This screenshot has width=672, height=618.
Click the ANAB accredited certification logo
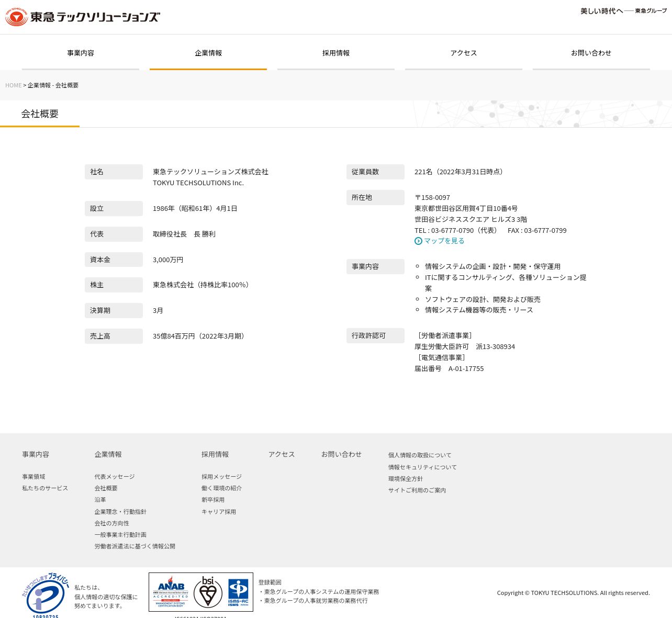(x=171, y=592)
